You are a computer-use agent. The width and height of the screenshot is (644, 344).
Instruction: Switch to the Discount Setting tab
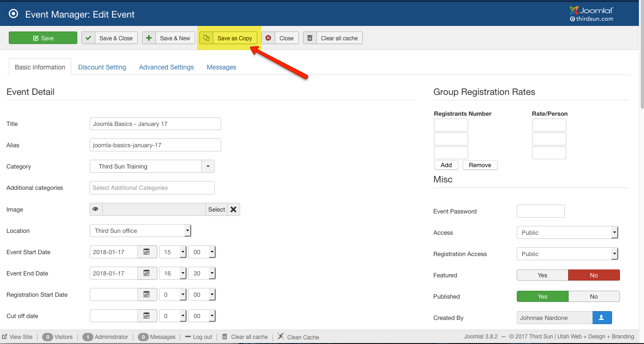pyautogui.click(x=102, y=67)
